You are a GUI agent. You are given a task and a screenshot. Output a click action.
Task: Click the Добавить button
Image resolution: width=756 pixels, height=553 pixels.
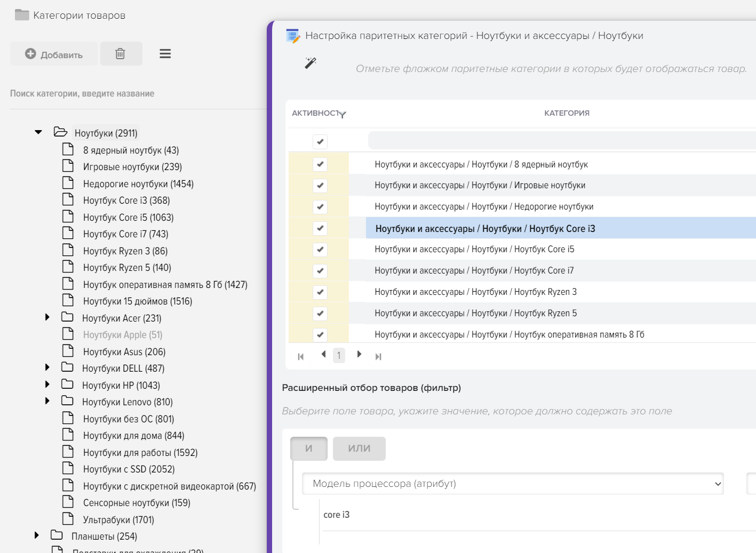[54, 54]
